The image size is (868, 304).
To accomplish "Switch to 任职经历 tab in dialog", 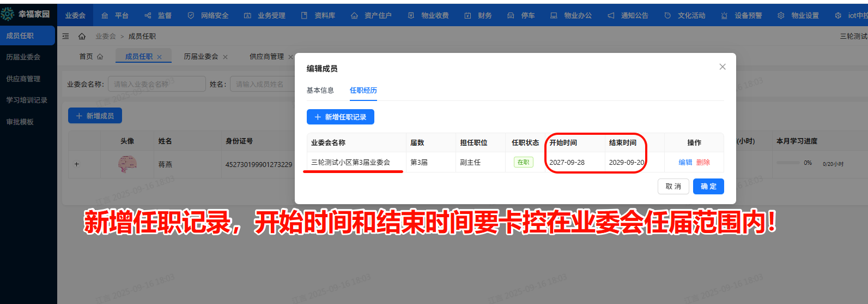I will tap(363, 90).
